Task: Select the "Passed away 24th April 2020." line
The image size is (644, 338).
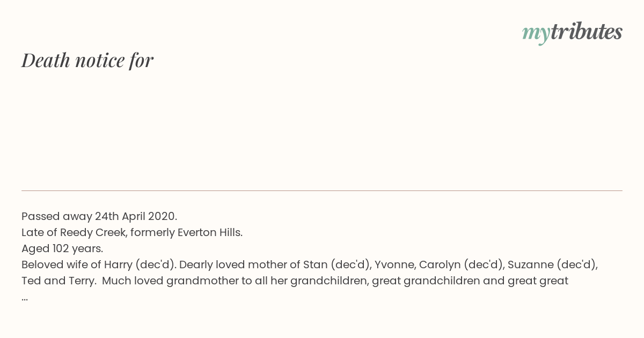Action: pos(99,216)
